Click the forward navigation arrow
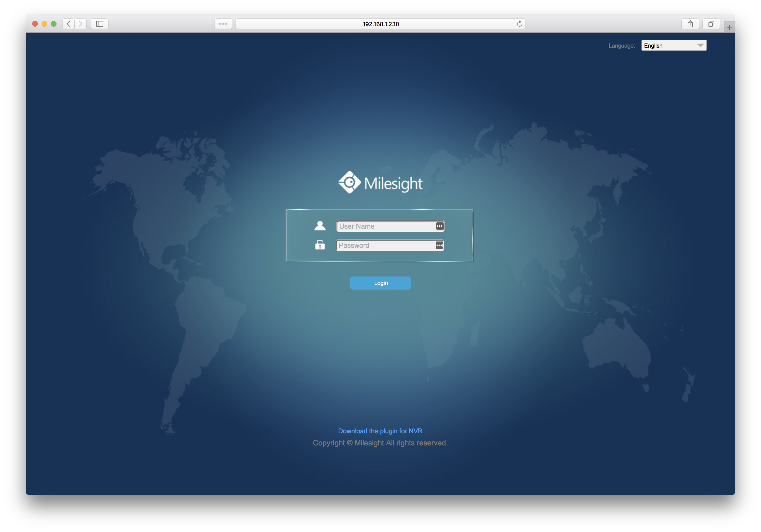The image size is (761, 532). coord(81,24)
